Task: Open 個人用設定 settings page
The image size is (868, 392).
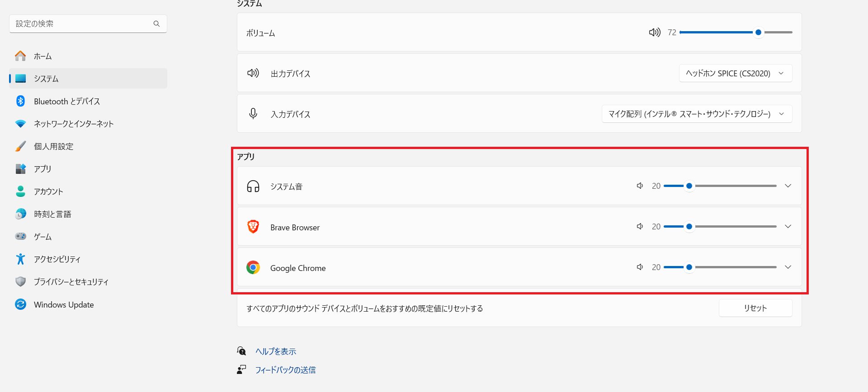Action: tap(88, 146)
